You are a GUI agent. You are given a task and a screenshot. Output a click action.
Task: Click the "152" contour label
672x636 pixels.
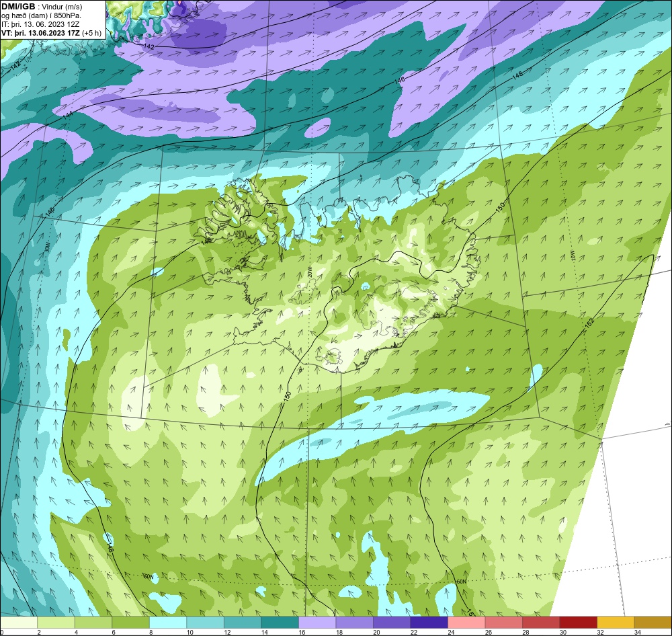click(x=590, y=324)
